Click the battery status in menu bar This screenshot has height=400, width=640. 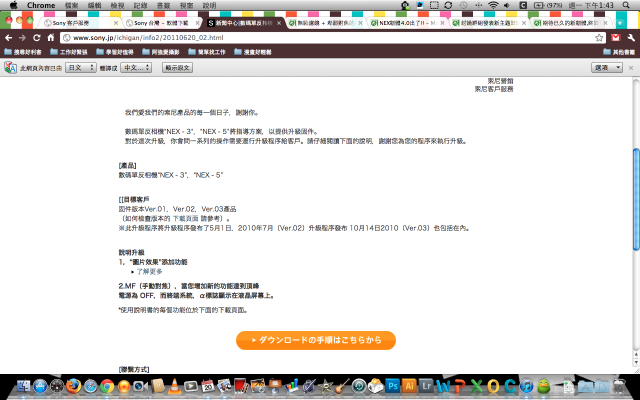coord(548,5)
